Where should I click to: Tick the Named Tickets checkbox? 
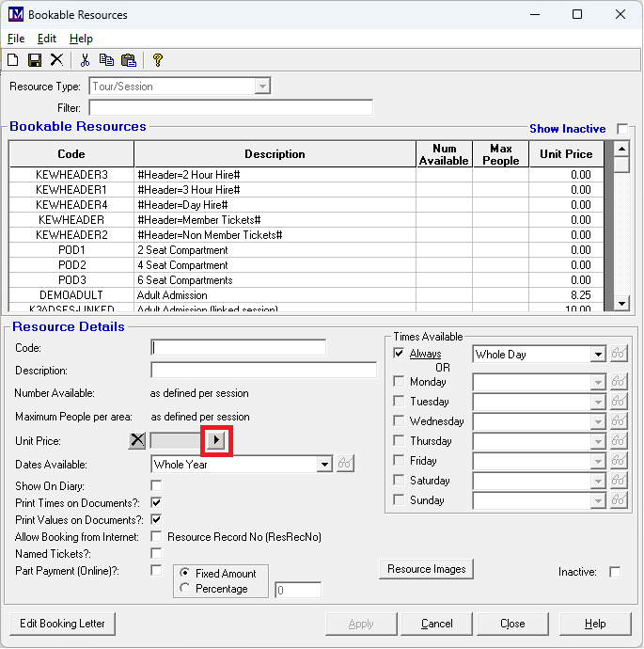pyautogui.click(x=156, y=553)
